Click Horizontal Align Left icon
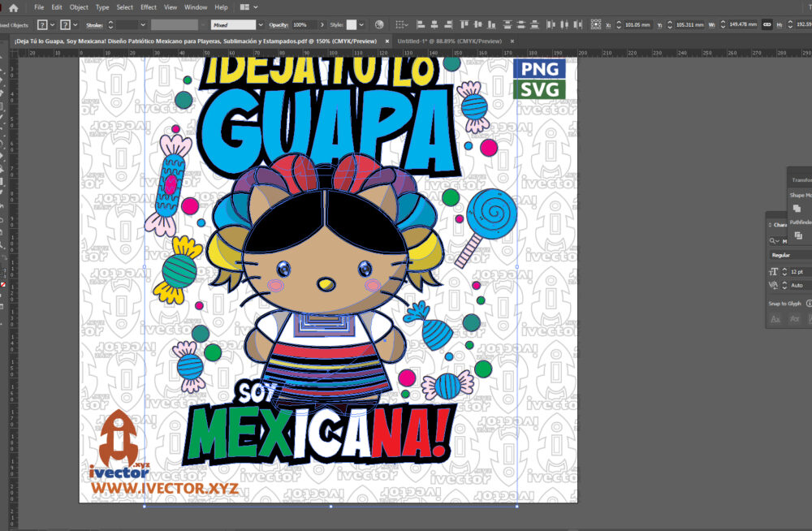Image resolution: width=812 pixels, height=531 pixels. pyautogui.click(x=421, y=24)
